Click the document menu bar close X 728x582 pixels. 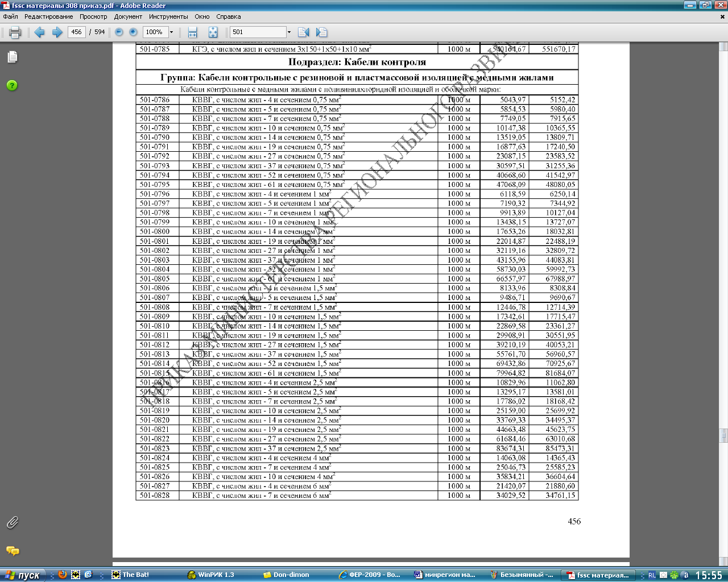coord(723,16)
